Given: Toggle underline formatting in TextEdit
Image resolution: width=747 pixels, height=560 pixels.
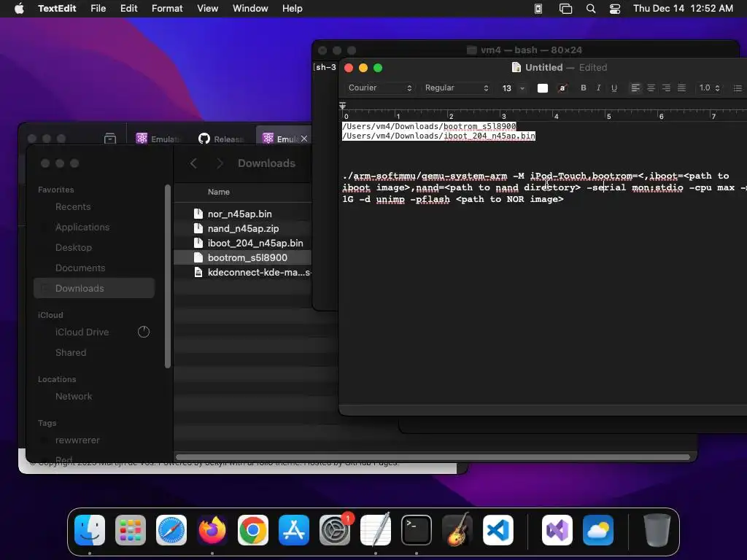Looking at the screenshot, I should (614, 88).
